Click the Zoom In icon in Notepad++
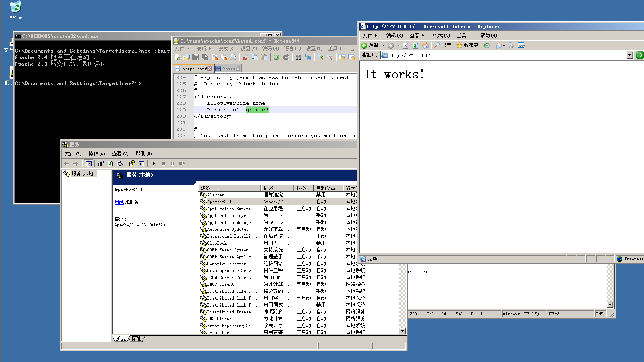The image size is (644, 362). click(x=320, y=57)
